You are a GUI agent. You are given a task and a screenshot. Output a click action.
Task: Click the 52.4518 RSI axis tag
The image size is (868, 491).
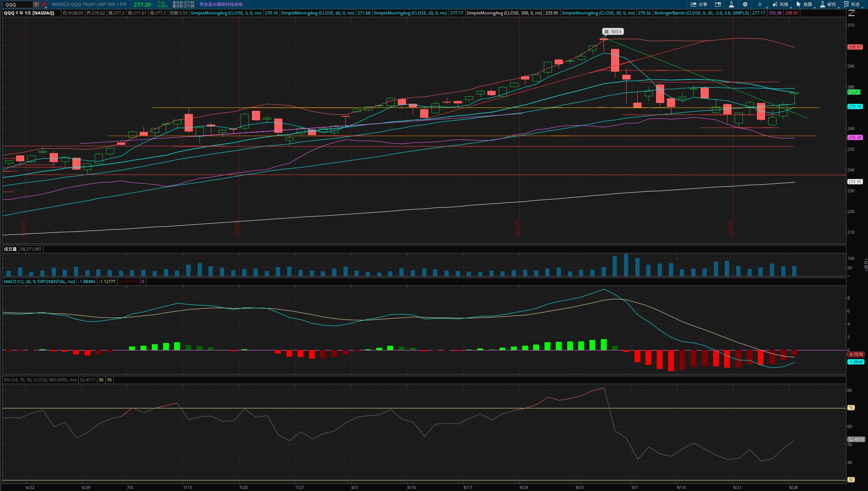(x=856, y=439)
